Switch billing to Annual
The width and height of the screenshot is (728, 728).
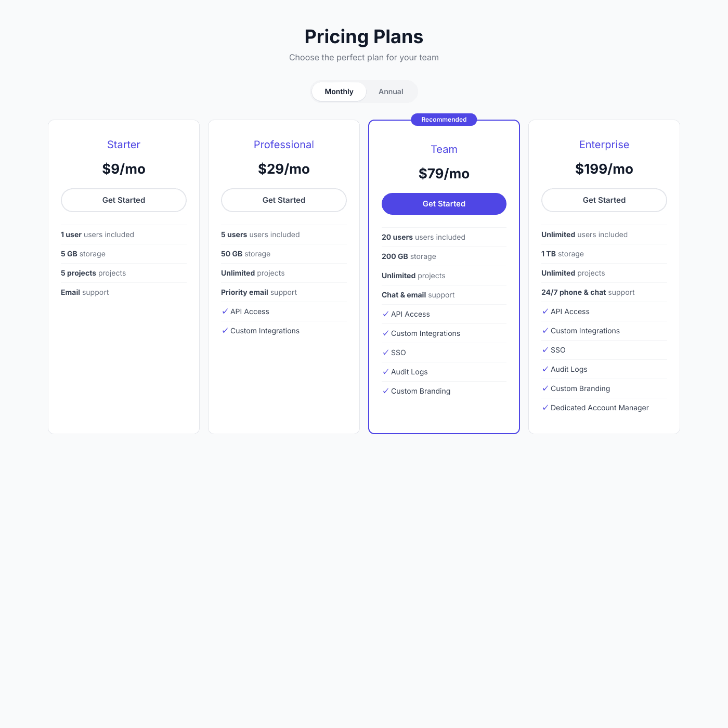coord(391,92)
